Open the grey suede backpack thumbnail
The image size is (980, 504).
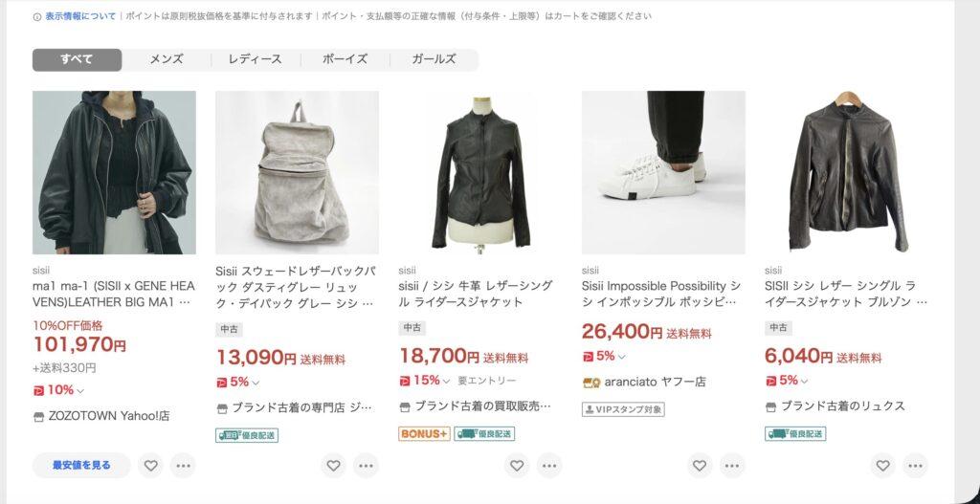click(297, 172)
